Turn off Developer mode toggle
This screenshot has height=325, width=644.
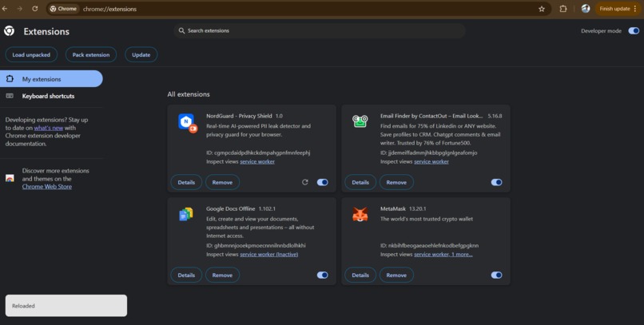[634, 31]
